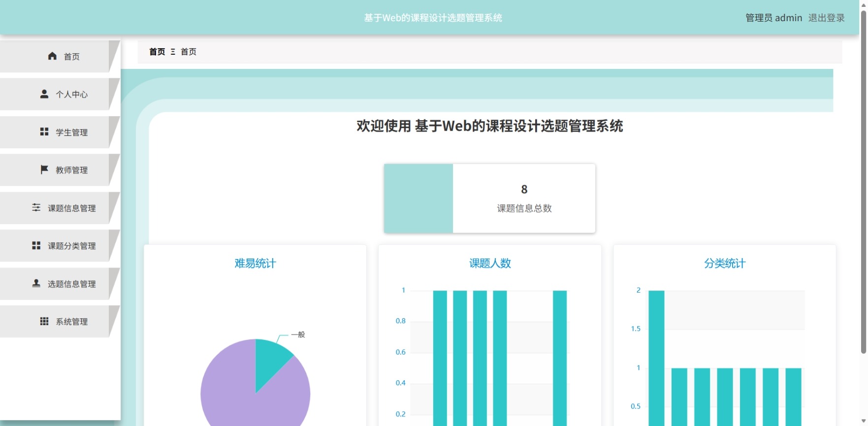This screenshot has height=426, width=868.
Task: Go to the 选题信息管理 menu label
Action: click(72, 284)
